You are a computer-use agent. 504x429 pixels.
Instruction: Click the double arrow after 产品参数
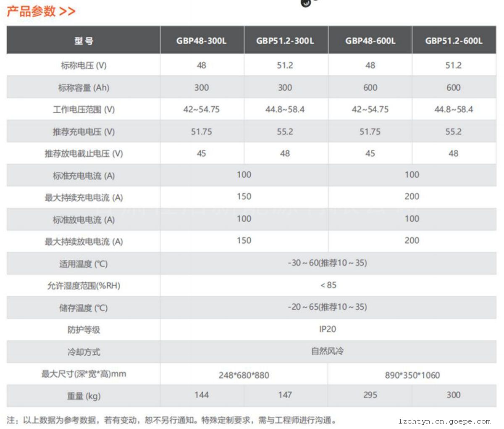(67, 11)
